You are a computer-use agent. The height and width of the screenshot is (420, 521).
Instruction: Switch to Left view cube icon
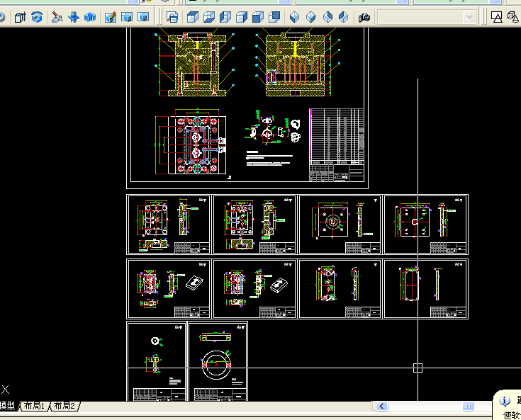point(225,17)
